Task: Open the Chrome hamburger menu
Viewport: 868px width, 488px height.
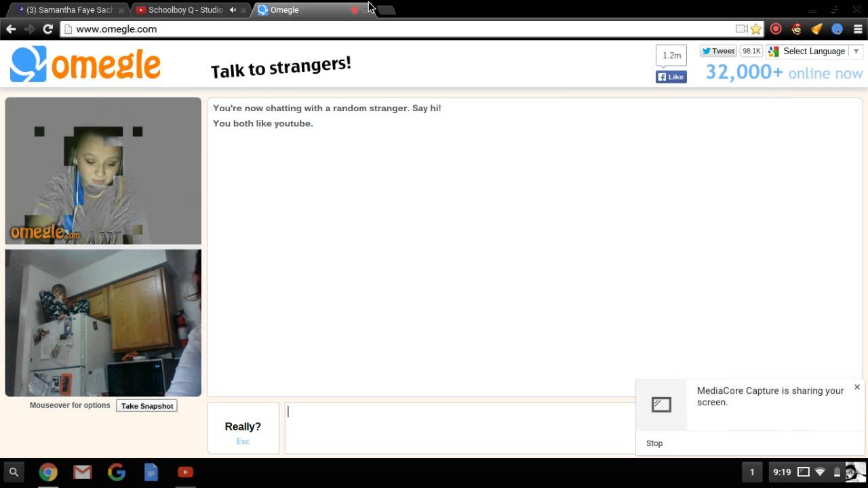Action: tap(858, 29)
